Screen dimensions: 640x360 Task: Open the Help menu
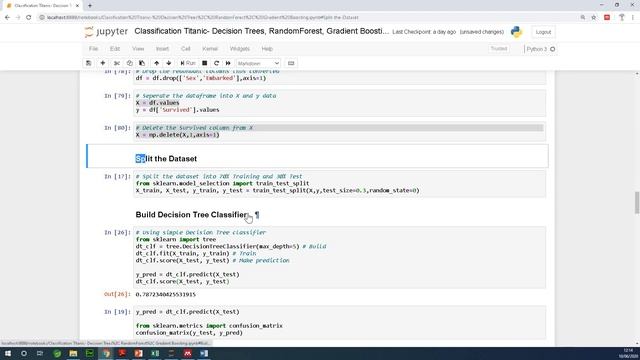(267, 49)
